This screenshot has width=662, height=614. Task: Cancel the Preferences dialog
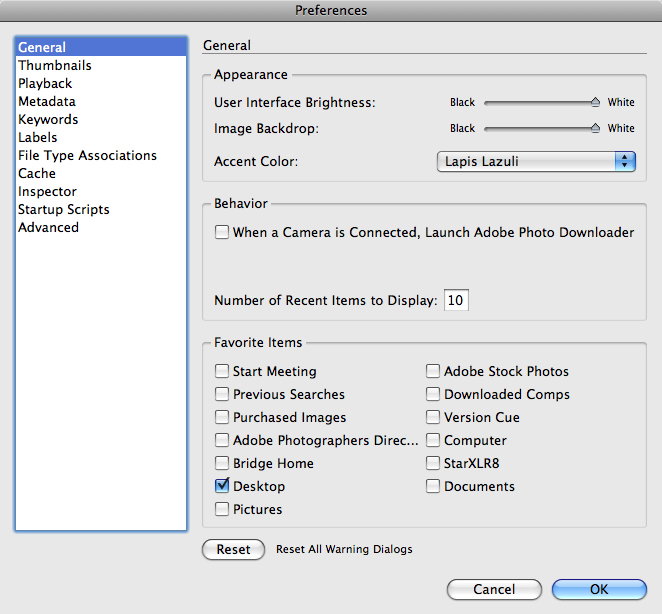click(494, 589)
